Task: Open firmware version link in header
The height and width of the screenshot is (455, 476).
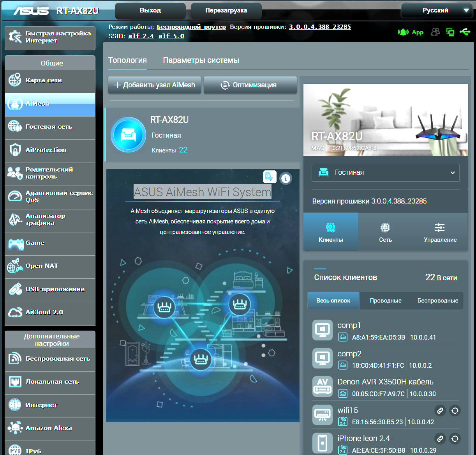Action: point(320,27)
